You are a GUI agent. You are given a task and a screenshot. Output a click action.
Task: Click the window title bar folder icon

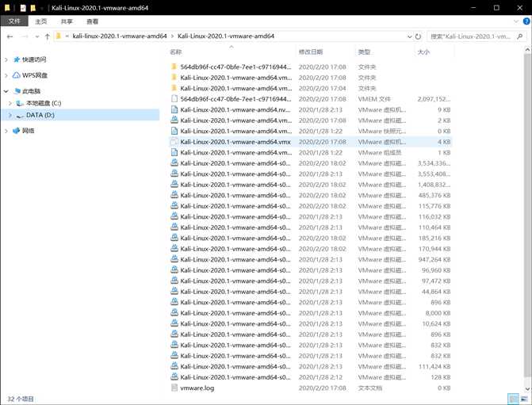coord(7,7)
